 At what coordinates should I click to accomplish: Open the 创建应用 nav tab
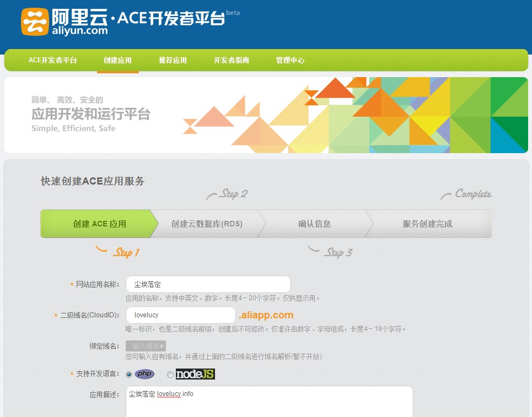[x=118, y=61]
